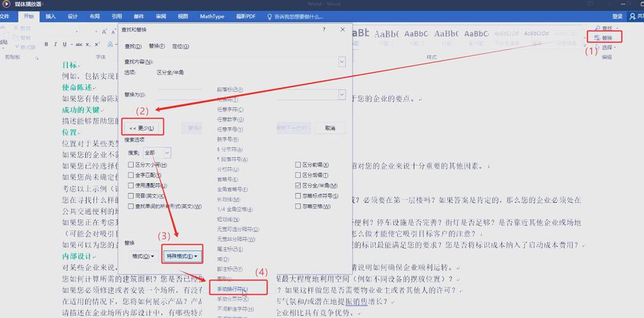
Task: Click the help ? icon in dialog
Action: pyautogui.click(x=324, y=29)
